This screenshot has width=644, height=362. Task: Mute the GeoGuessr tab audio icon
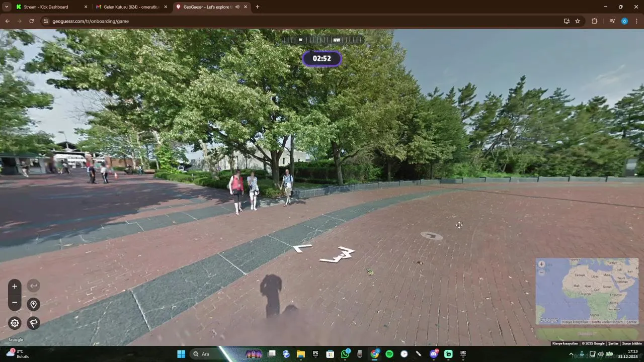(237, 7)
